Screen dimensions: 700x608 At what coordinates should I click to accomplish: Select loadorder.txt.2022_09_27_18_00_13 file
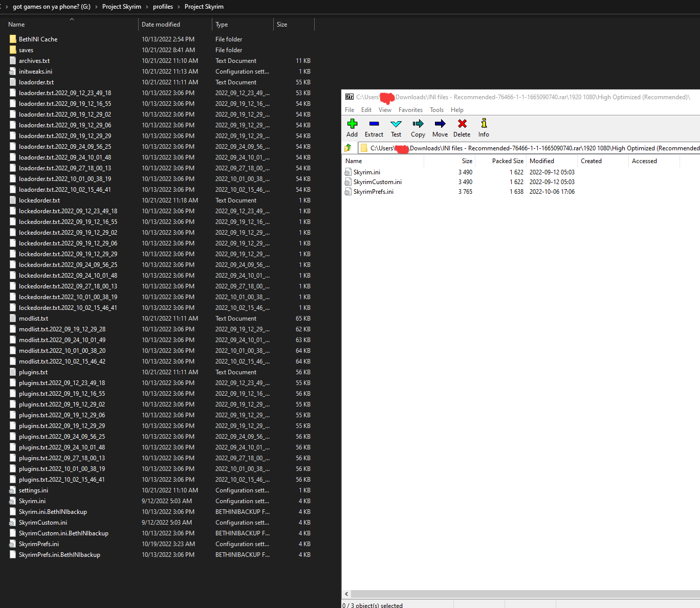point(65,168)
